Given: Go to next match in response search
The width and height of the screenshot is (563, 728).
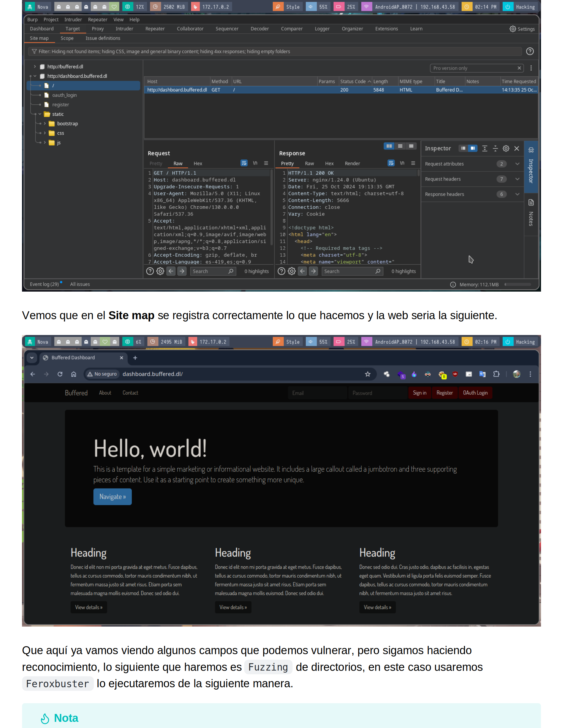Looking at the screenshot, I should [x=313, y=271].
